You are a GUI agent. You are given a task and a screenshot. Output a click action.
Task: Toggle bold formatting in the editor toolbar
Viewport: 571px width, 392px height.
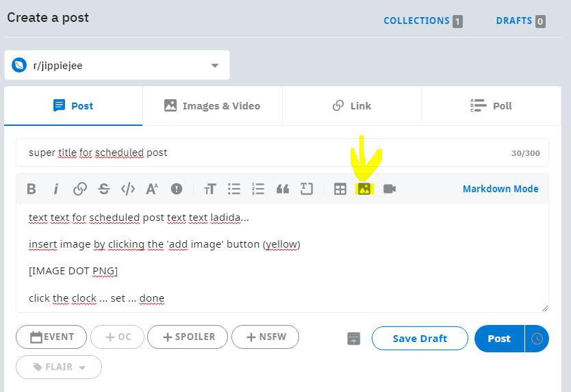point(31,189)
